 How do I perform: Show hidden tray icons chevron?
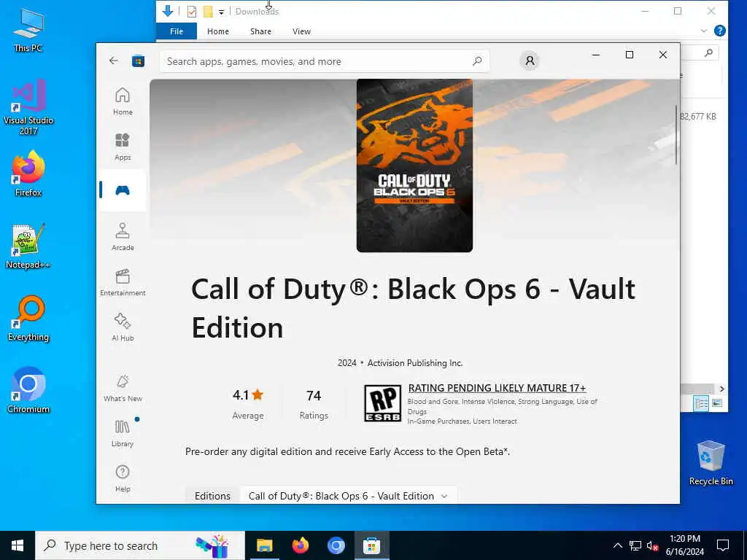point(617,545)
